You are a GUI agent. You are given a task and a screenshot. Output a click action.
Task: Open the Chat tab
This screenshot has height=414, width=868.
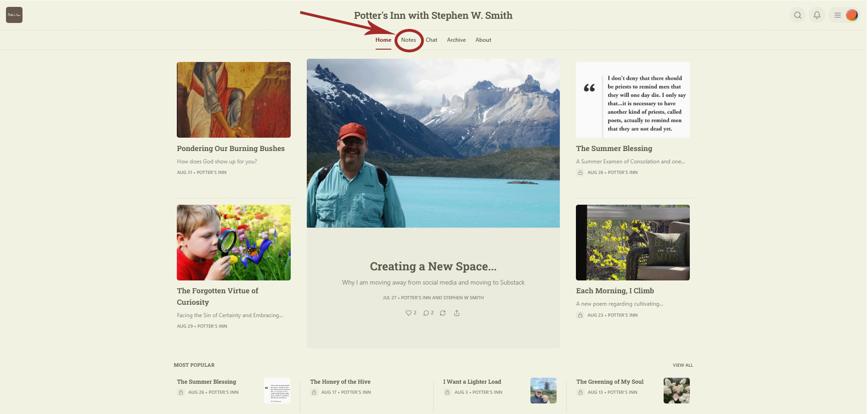point(431,40)
